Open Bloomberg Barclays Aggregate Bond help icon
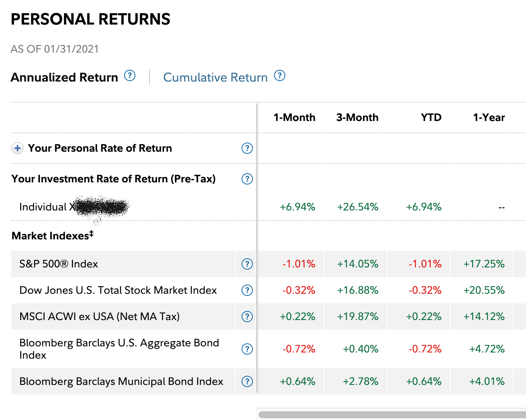Viewport: 526px width, 420px height. click(x=247, y=349)
